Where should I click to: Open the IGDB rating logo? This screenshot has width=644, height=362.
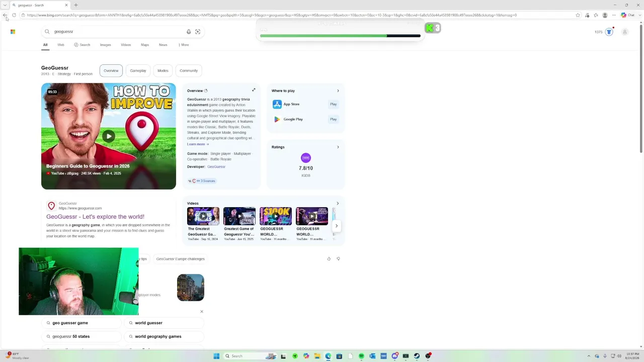[306, 158]
